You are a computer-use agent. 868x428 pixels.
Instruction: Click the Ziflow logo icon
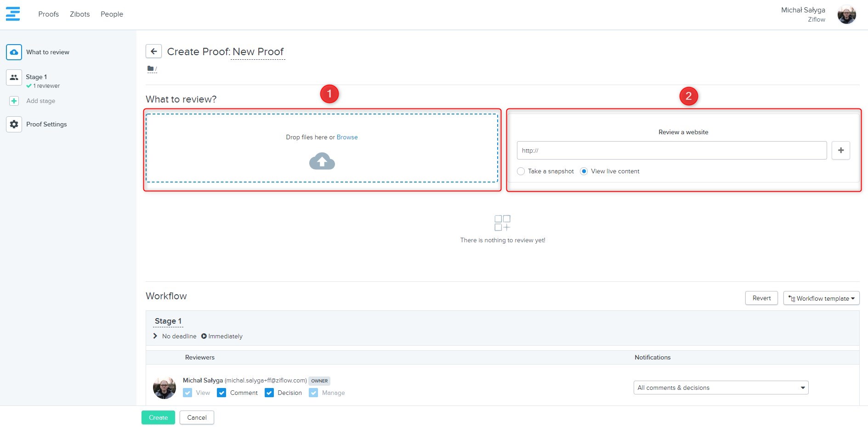13,14
